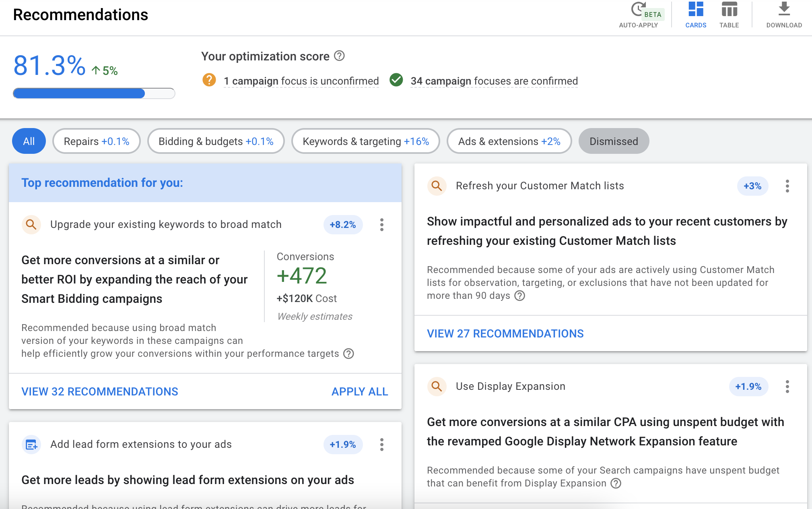Viewport: 812px width, 509px height.
Task: Open VIEW 27 RECOMMENDATIONS link
Action: coord(505,333)
